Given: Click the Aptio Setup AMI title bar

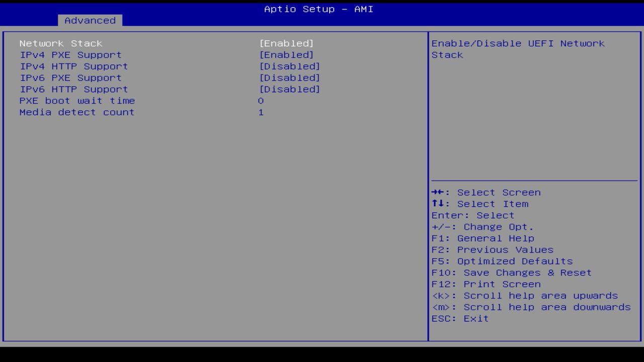Looking at the screenshot, I should tap(318, 9).
